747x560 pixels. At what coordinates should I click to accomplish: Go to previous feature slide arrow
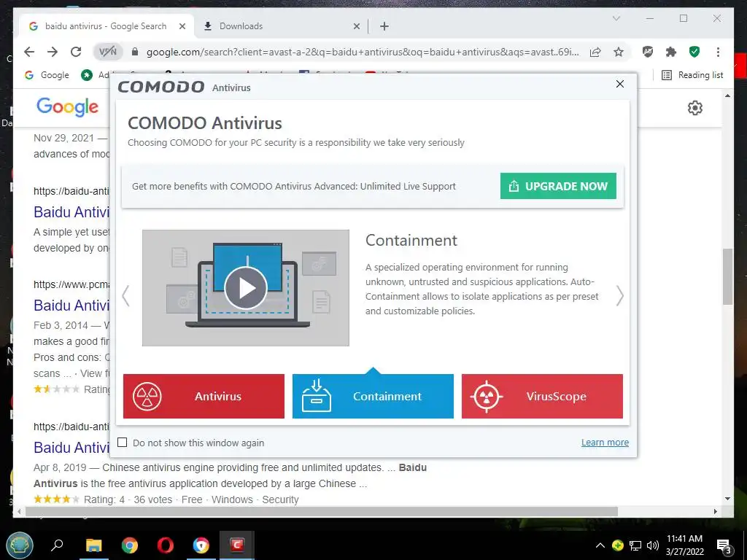click(125, 296)
